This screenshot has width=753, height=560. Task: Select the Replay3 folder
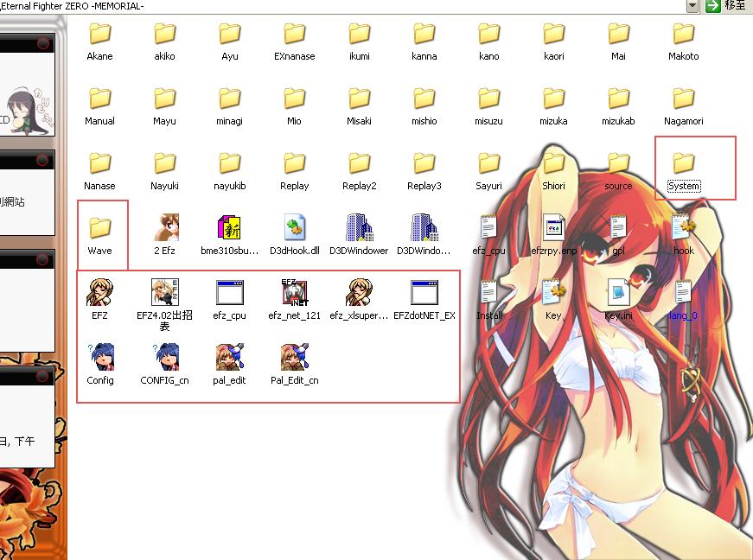pos(424,163)
